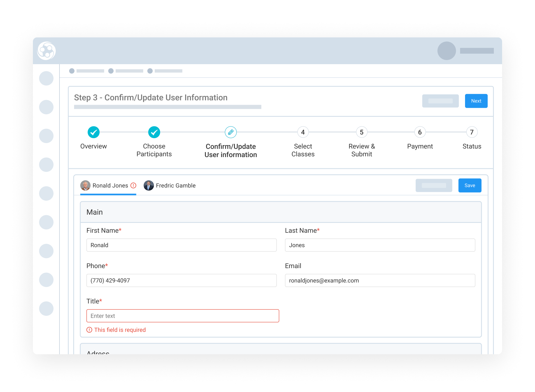This screenshot has width=535, height=392.
Task: Click the completed Overview step checkmark
Action: [x=94, y=132]
